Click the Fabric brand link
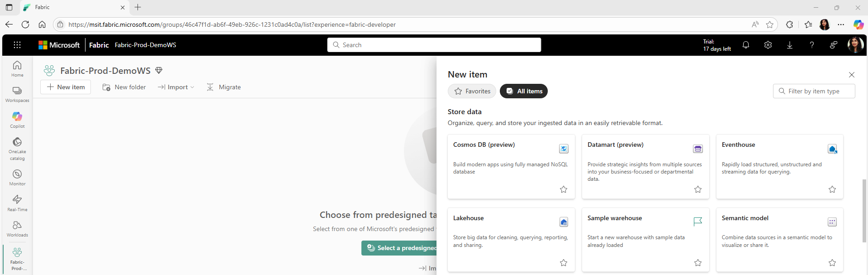 point(99,45)
